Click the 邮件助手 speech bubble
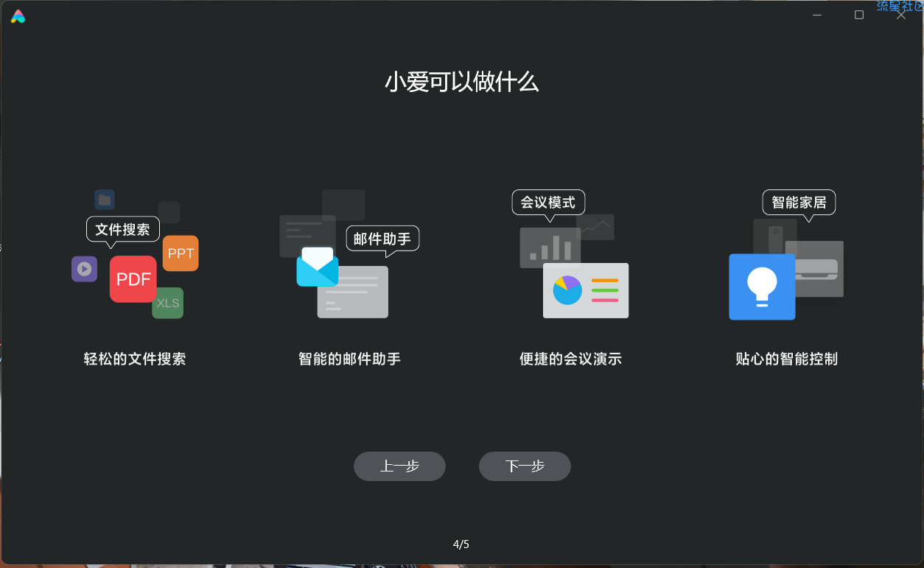The height and width of the screenshot is (568, 924). (382, 240)
